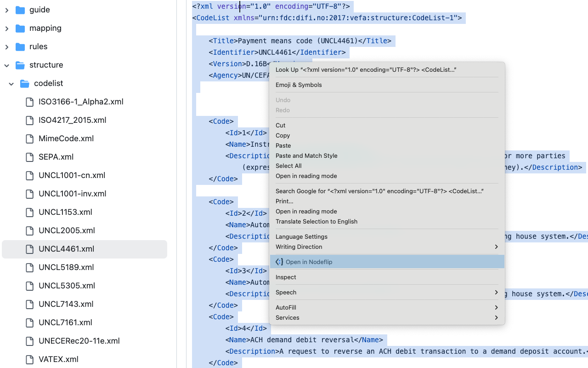Choose Look Up in context menu
Viewport: 588px width, 368px height.
(x=387, y=69)
